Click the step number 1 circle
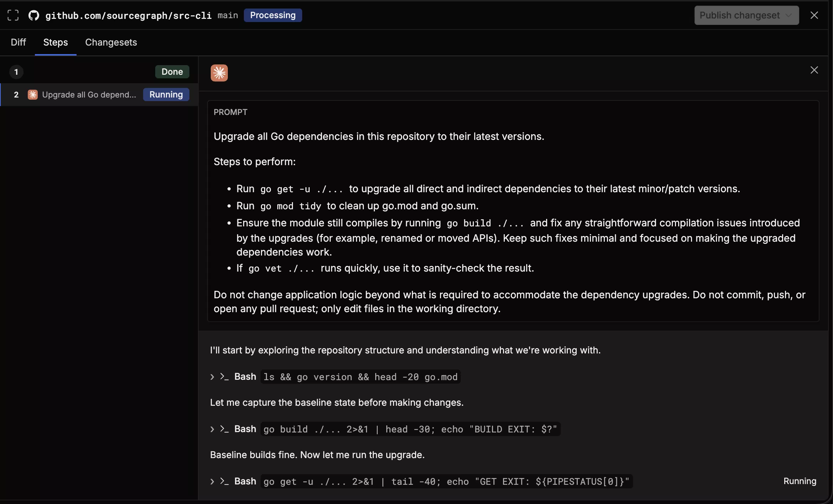Viewport: 833px width, 504px height. (x=16, y=72)
